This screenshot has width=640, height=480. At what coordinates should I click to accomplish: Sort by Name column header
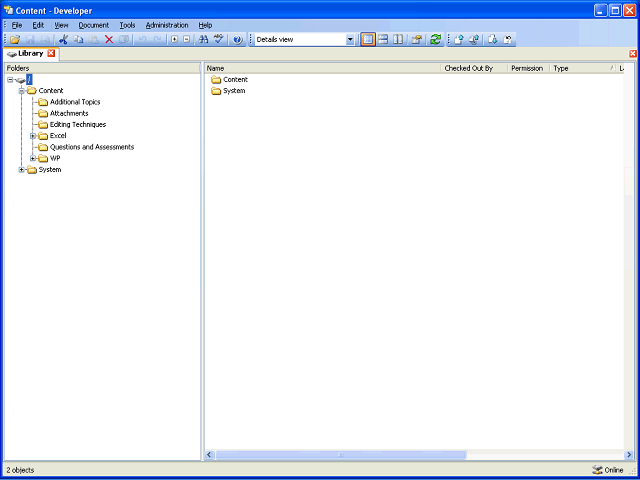322,69
